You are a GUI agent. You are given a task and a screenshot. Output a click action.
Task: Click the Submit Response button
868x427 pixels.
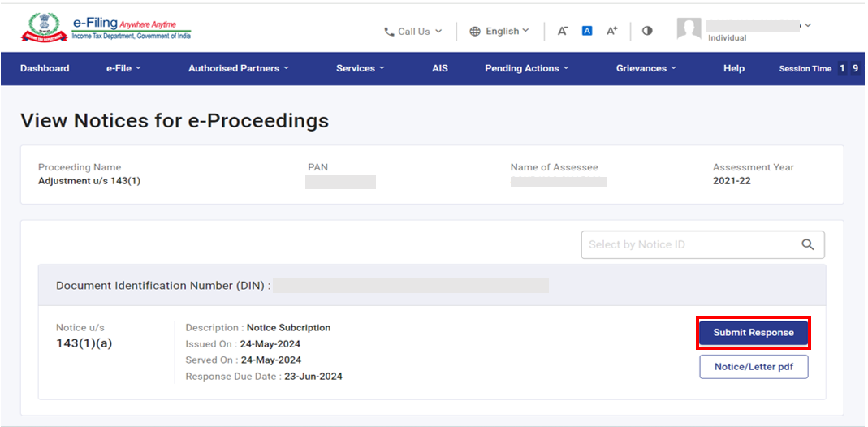tap(754, 333)
